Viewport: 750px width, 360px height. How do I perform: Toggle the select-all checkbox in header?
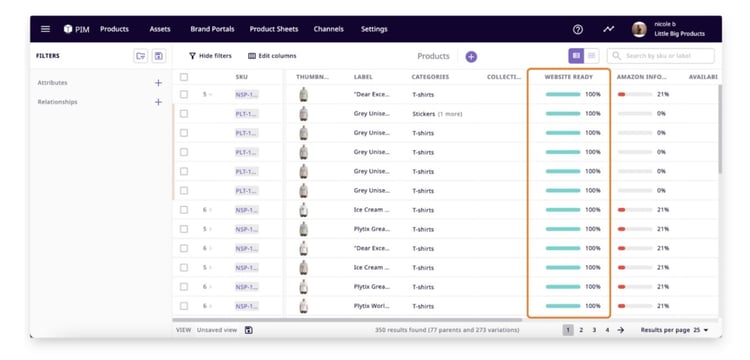[184, 77]
